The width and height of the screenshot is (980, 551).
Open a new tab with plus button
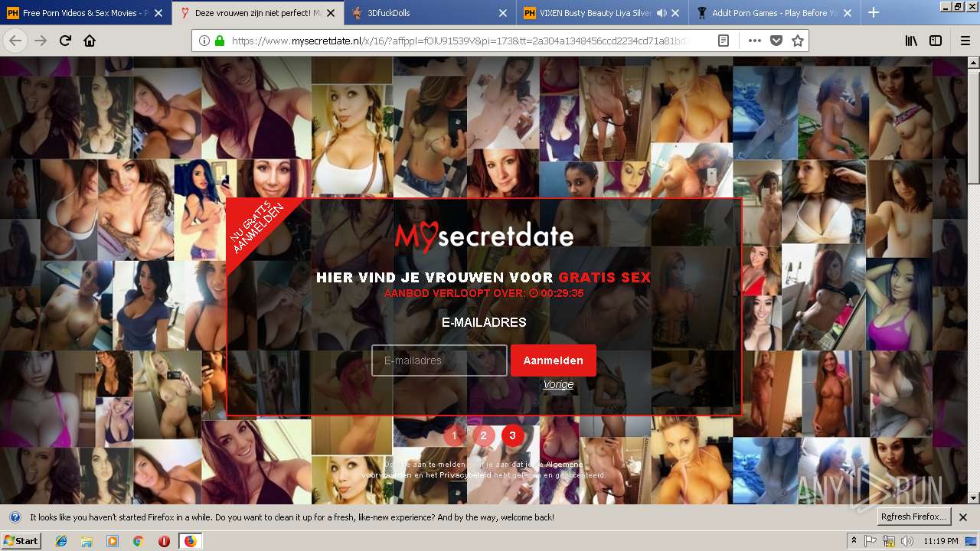[x=874, y=12]
